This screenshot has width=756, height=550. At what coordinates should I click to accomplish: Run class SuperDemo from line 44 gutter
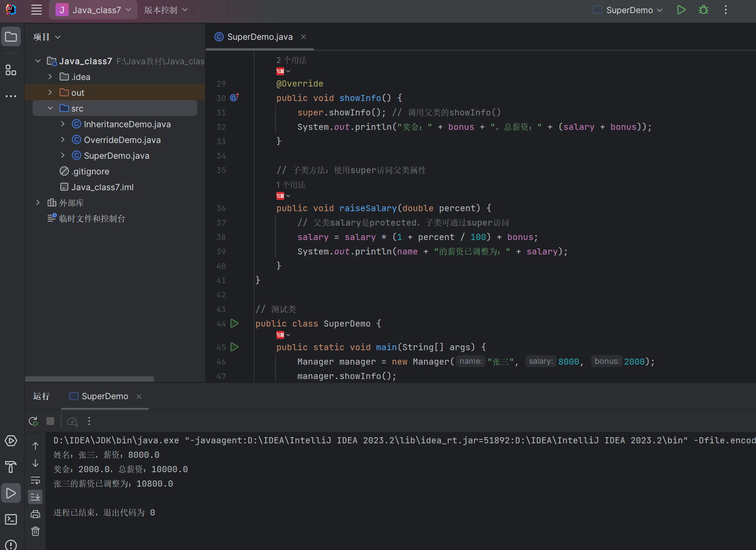[235, 324]
